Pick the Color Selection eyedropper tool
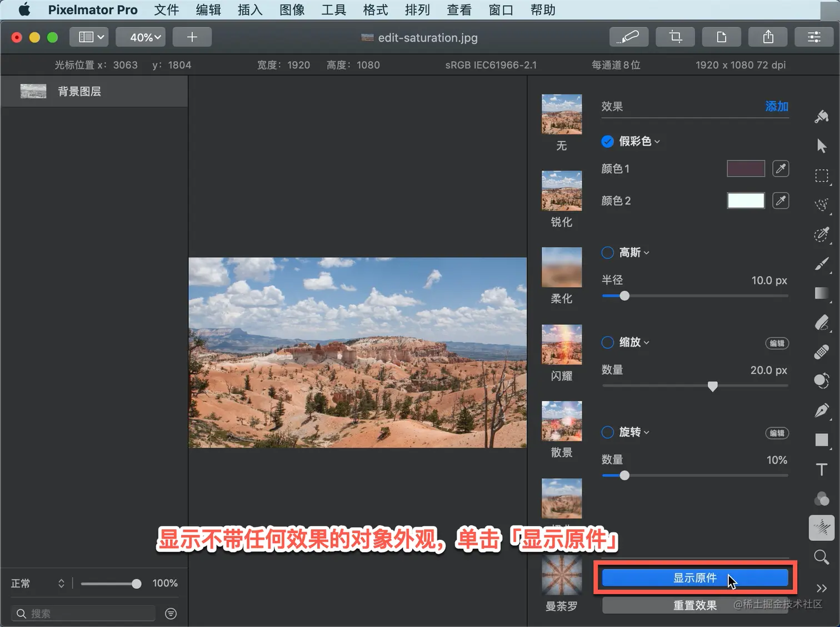Image resolution: width=840 pixels, height=627 pixels. click(x=822, y=235)
